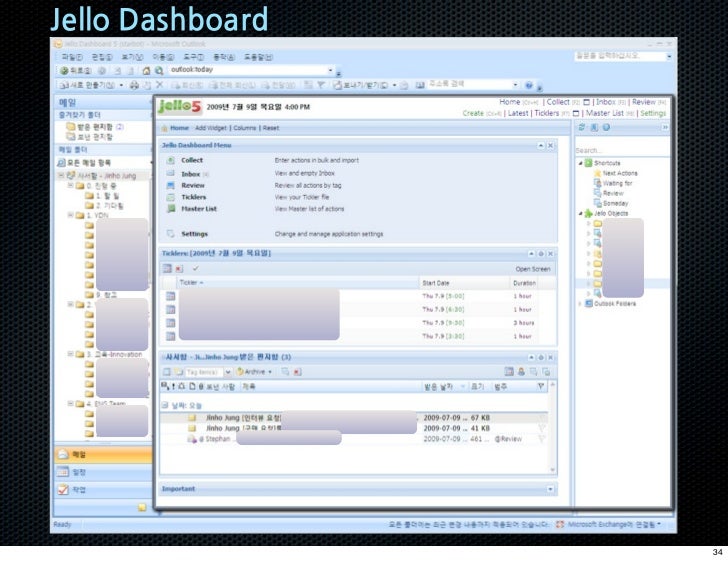Image resolution: width=728 pixels, height=561 pixels.
Task: Collapse the Jello right sidebar with double arrow
Action: (x=665, y=127)
